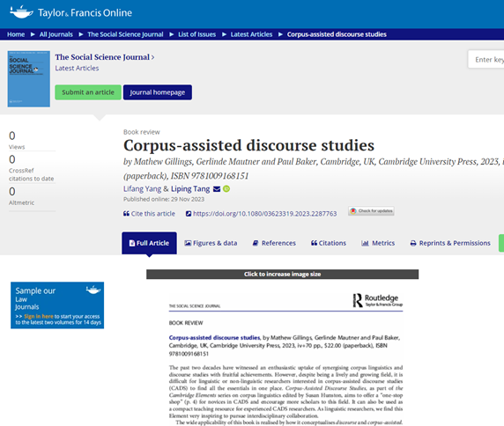The height and width of the screenshot is (426, 504).
Task: Click Sign in here in the ad banner
Action: [39, 316]
